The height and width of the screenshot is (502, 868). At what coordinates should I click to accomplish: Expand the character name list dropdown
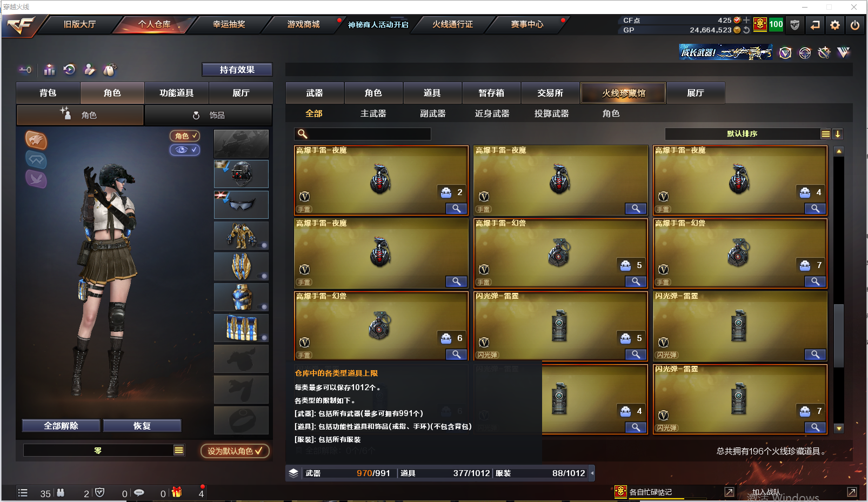coord(179,450)
